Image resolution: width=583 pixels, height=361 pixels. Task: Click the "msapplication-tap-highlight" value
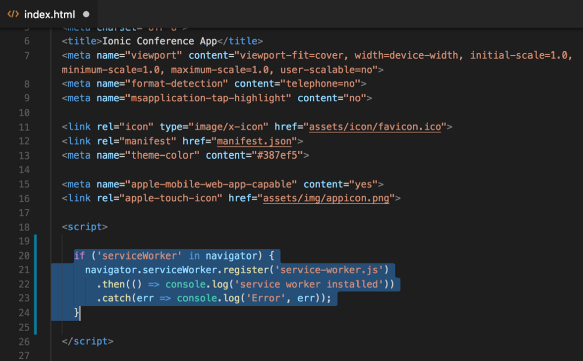click(208, 98)
